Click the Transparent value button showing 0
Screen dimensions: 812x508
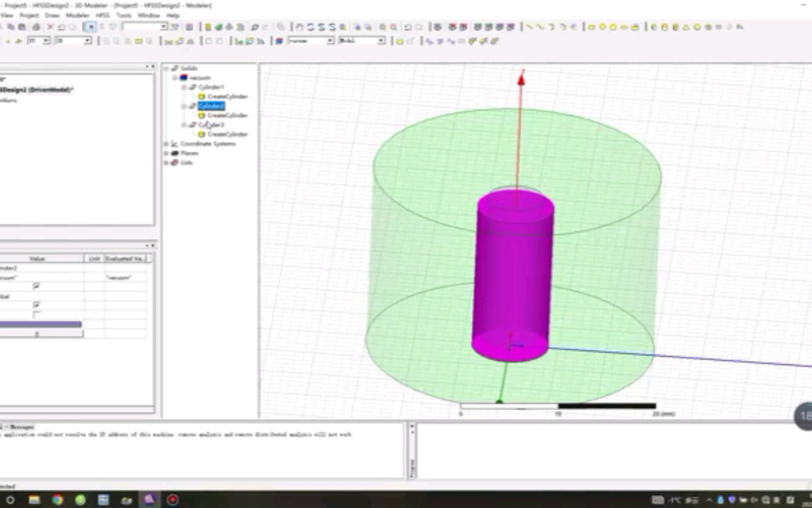point(41,334)
